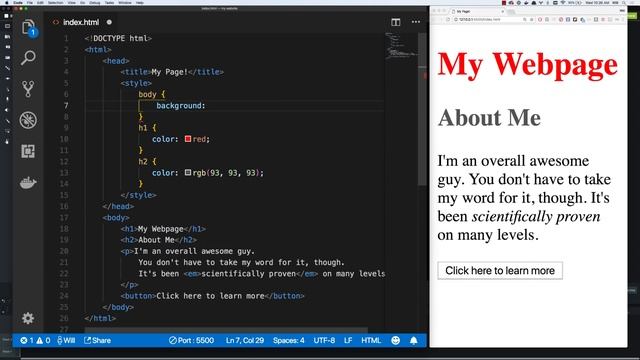Select the My Page! browser tab
Screen dimensions: 640x360
[478, 11]
